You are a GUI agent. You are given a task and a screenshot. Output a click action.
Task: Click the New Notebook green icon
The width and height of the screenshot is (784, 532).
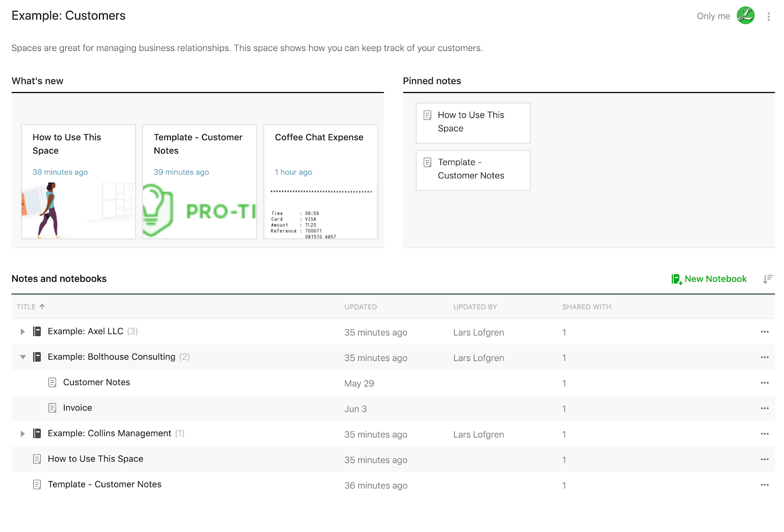[x=677, y=279]
